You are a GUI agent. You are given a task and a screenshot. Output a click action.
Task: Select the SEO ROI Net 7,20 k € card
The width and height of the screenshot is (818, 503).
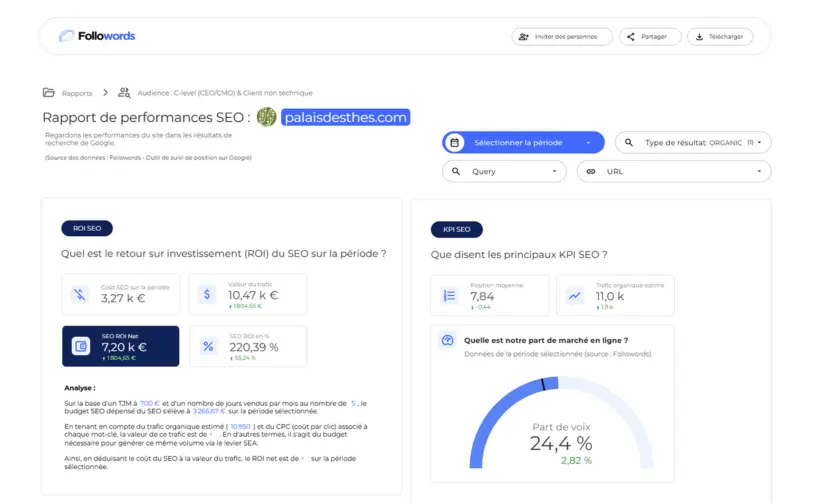(x=121, y=346)
